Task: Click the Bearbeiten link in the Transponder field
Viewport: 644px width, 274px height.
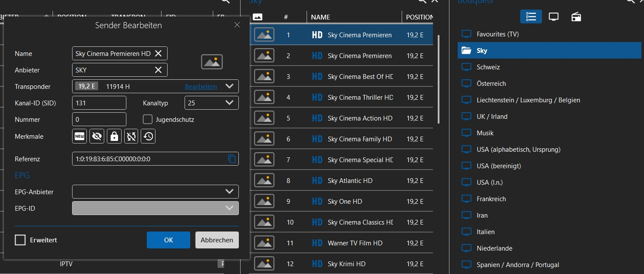Action: (201, 87)
